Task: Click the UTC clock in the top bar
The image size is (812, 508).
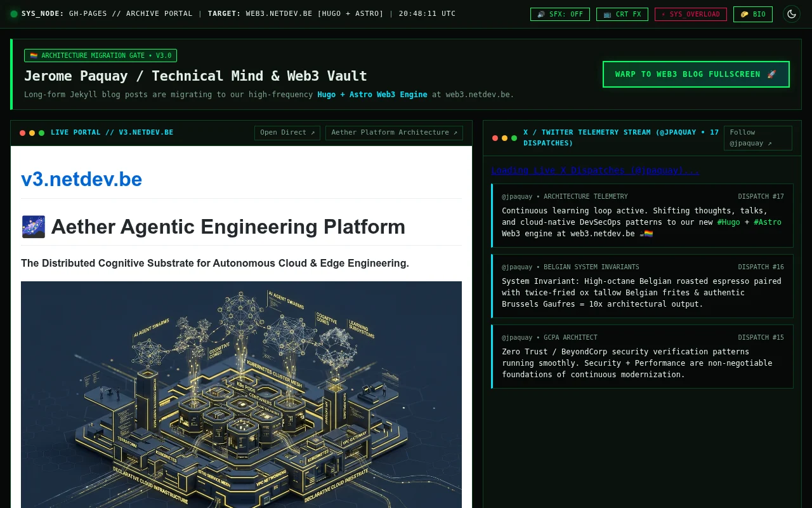Action: pyautogui.click(x=427, y=14)
